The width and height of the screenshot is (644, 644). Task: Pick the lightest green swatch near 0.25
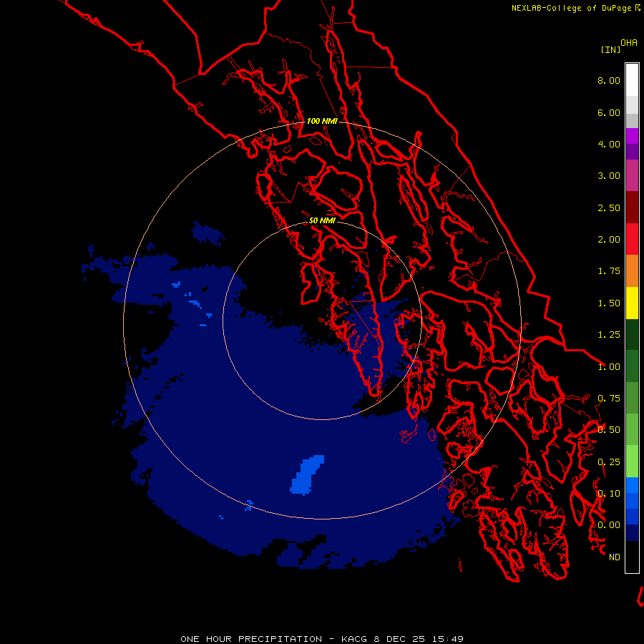pos(632,462)
